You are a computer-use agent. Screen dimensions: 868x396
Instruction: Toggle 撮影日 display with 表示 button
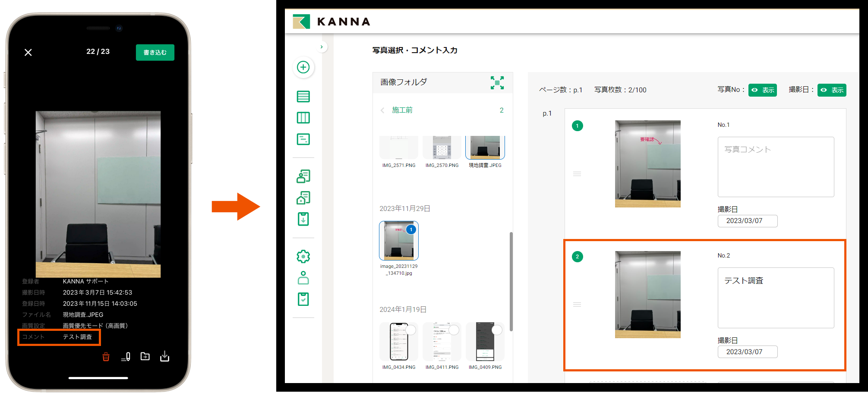point(831,90)
